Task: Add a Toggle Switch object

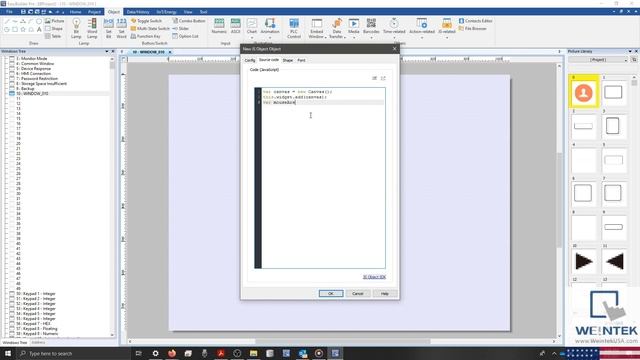Action: (x=146, y=21)
